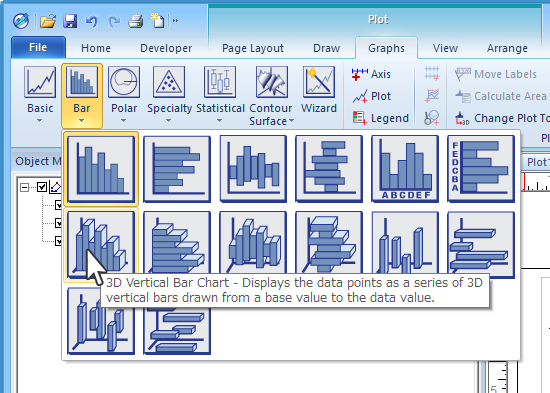Open the File menu tab
550x393 pixels.
(38, 47)
